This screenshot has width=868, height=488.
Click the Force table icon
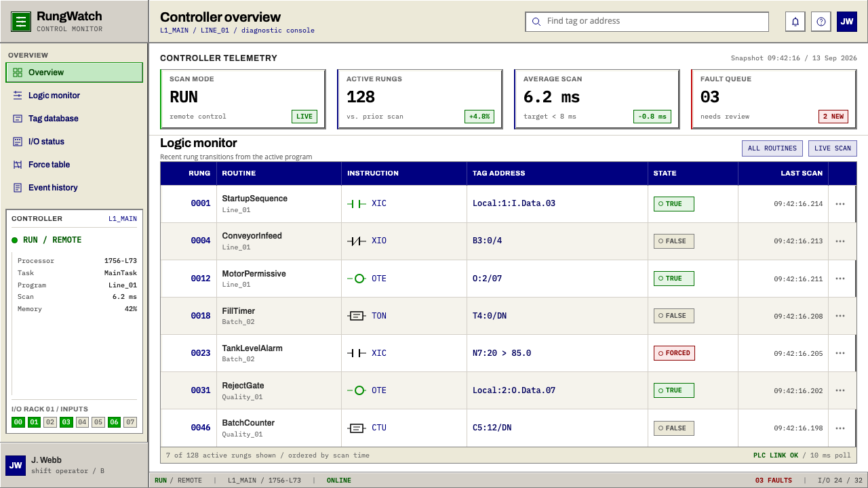(x=18, y=165)
